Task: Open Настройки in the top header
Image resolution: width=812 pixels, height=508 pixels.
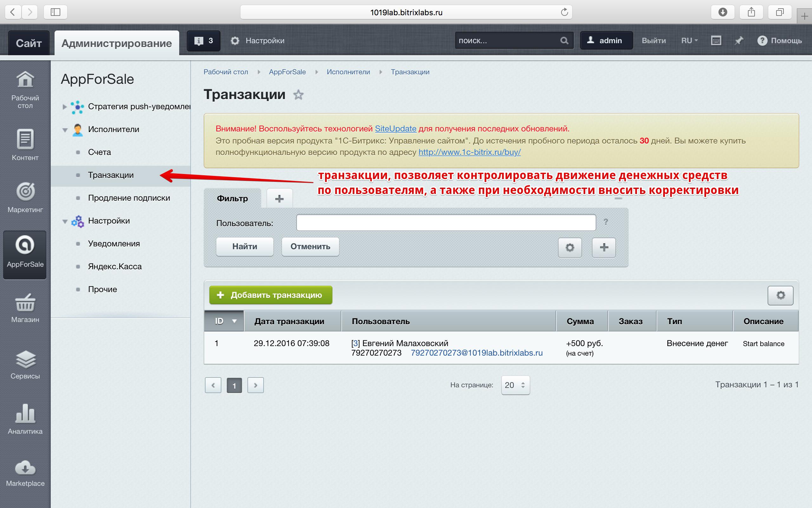Action: pyautogui.click(x=258, y=41)
